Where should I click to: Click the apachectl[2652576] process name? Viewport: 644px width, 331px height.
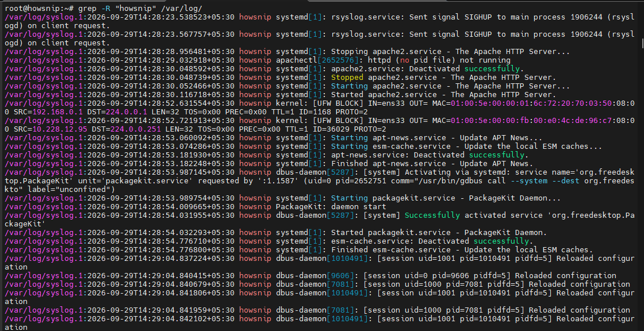[317, 60]
